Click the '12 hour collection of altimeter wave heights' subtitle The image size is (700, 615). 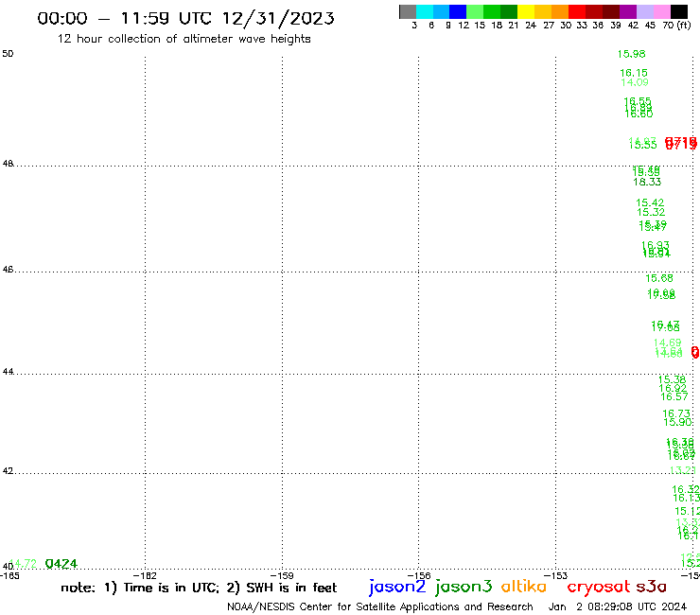(x=184, y=39)
